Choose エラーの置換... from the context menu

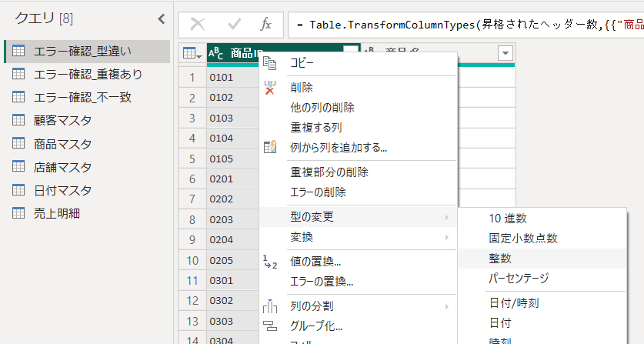359,282
